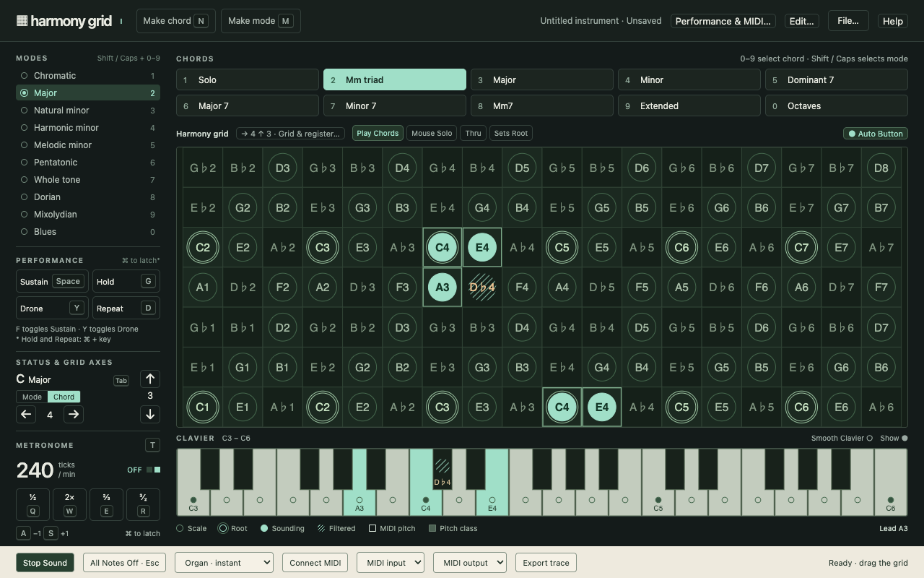Click the sounding A3 cell in the grid
This screenshot has height=578, width=924.
pos(443,287)
